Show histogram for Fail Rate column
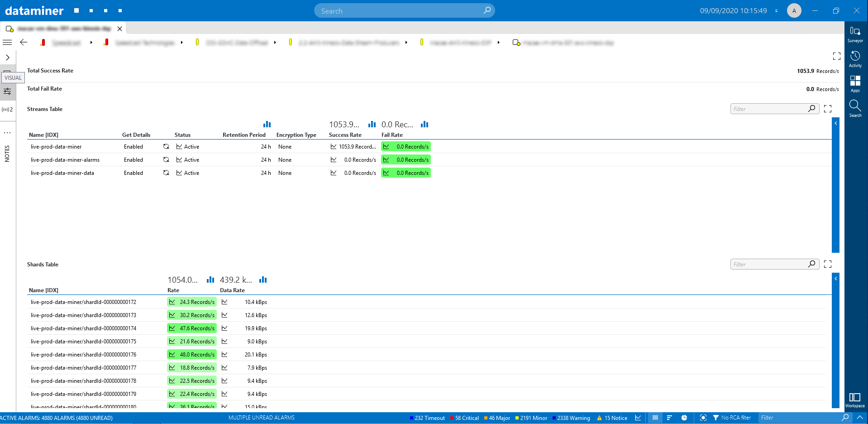868x424 pixels. coord(424,124)
